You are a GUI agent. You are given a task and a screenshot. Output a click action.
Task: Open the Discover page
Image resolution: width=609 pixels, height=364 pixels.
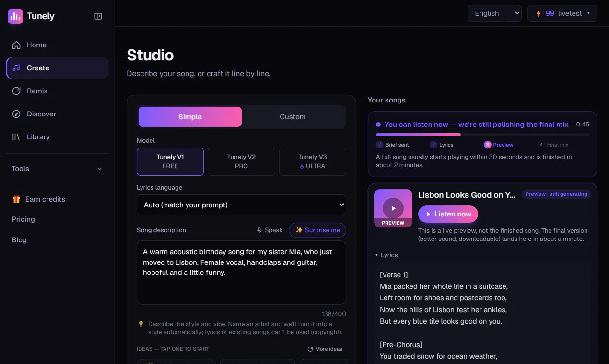(x=58, y=114)
